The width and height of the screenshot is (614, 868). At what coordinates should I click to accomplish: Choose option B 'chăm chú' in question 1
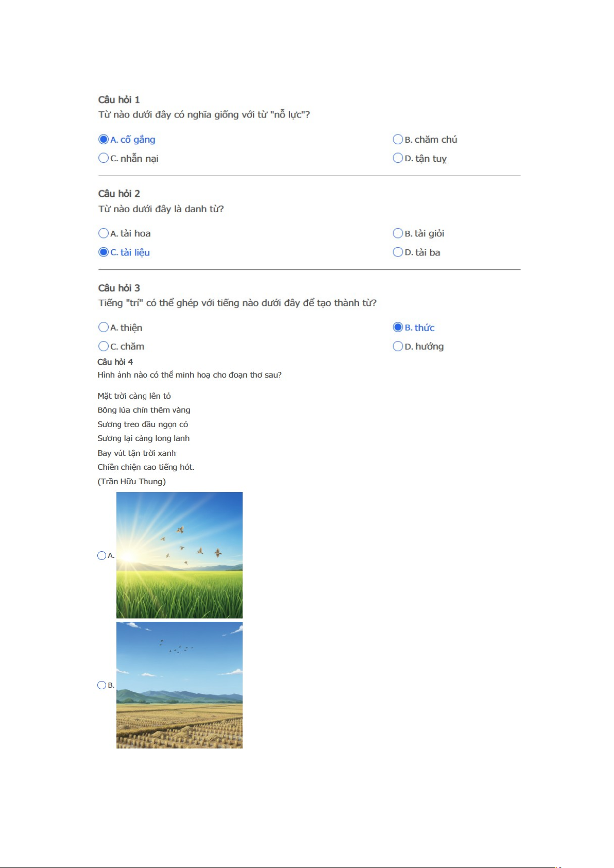click(398, 140)
